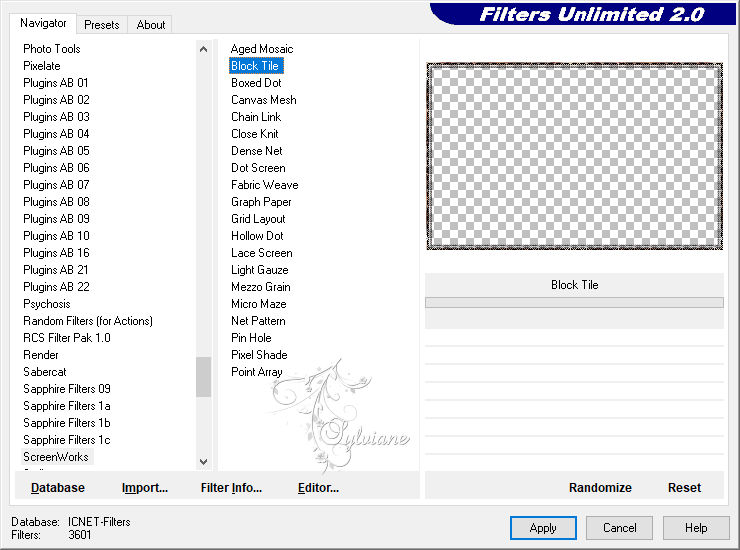
Task: Select Plugins AB 09 category
Action: click(56, 219)
